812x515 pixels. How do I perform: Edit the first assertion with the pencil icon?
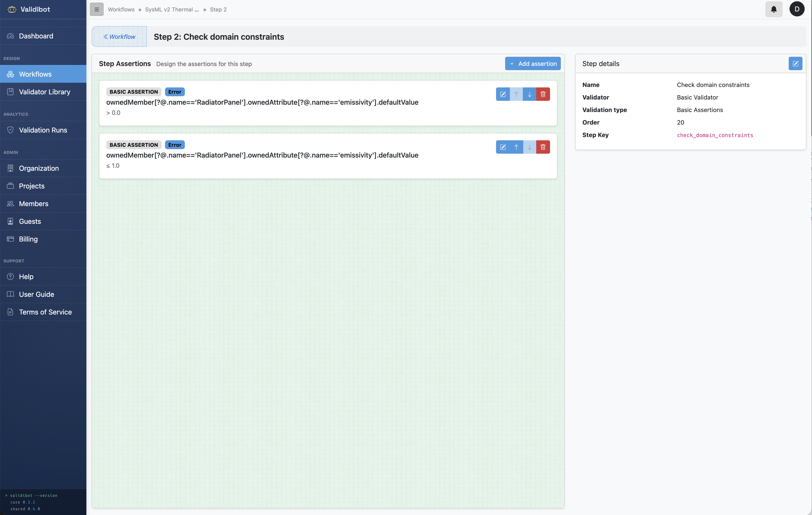point(503,94)
